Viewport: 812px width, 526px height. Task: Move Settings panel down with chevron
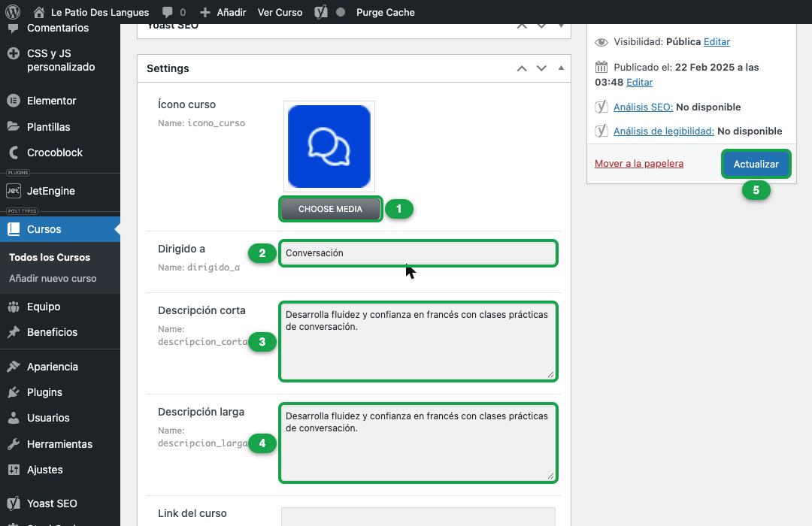(541, 68)
